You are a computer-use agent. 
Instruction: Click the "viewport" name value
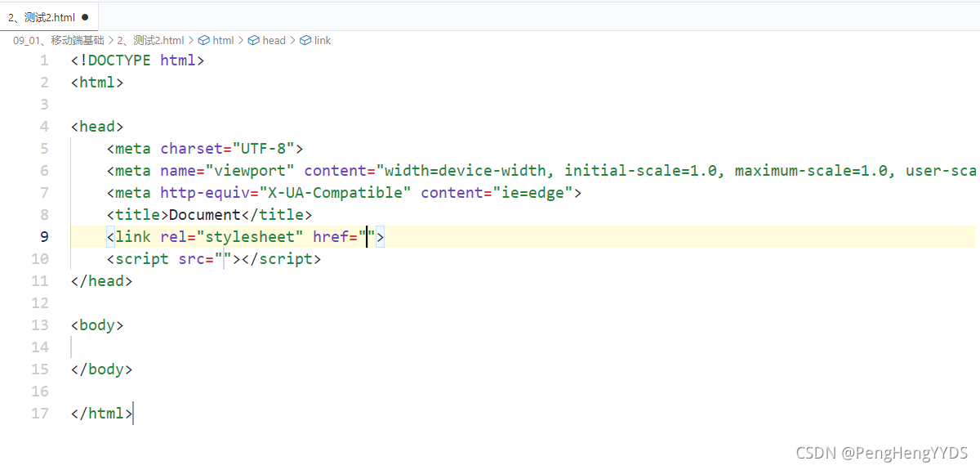click(250, 171)
